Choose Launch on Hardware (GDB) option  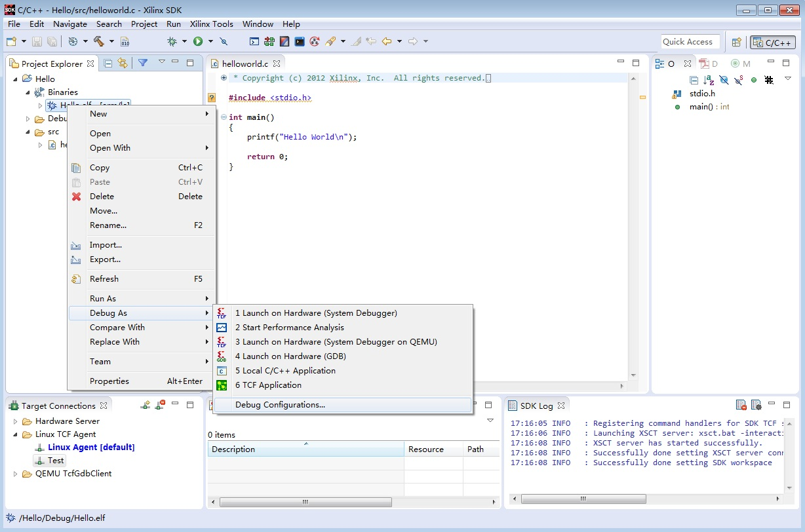290,356
